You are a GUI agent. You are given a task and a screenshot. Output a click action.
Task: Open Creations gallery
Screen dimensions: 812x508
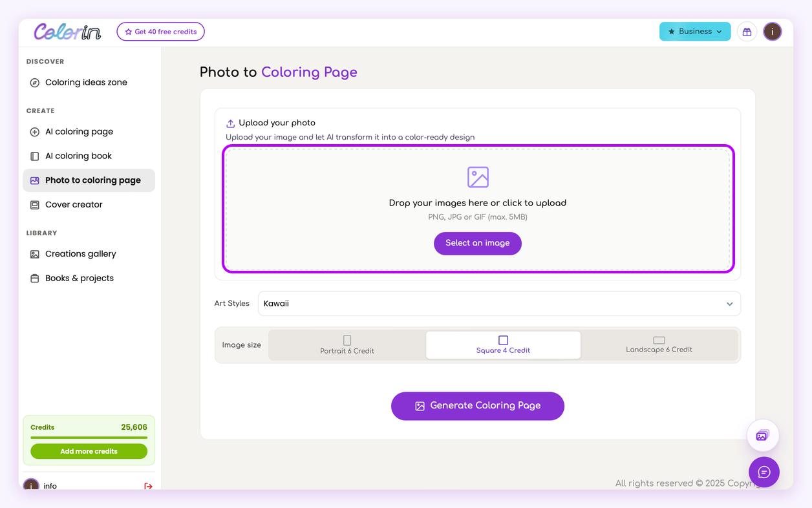click(89, 255)
